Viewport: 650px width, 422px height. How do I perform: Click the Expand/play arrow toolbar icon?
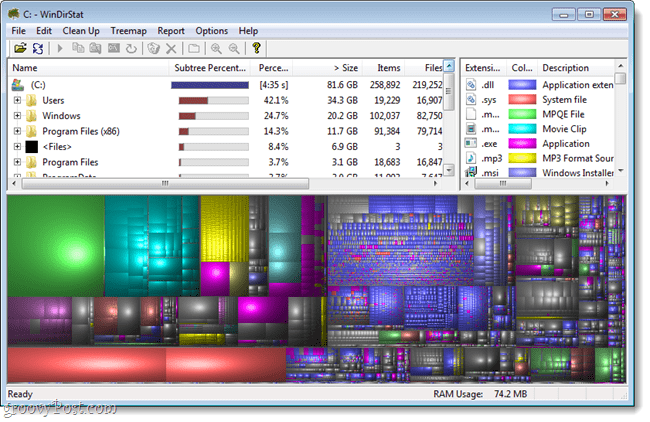[x=60, y=49]
